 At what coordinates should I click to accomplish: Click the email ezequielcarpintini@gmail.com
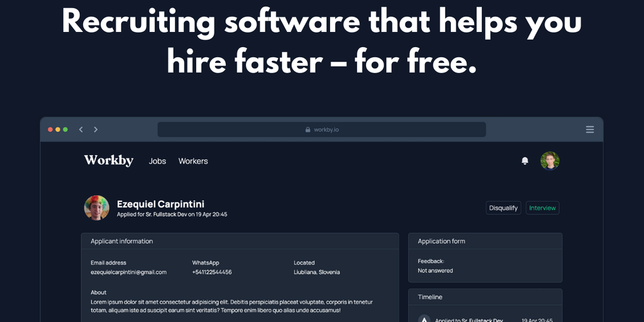[x=128, y=272]
